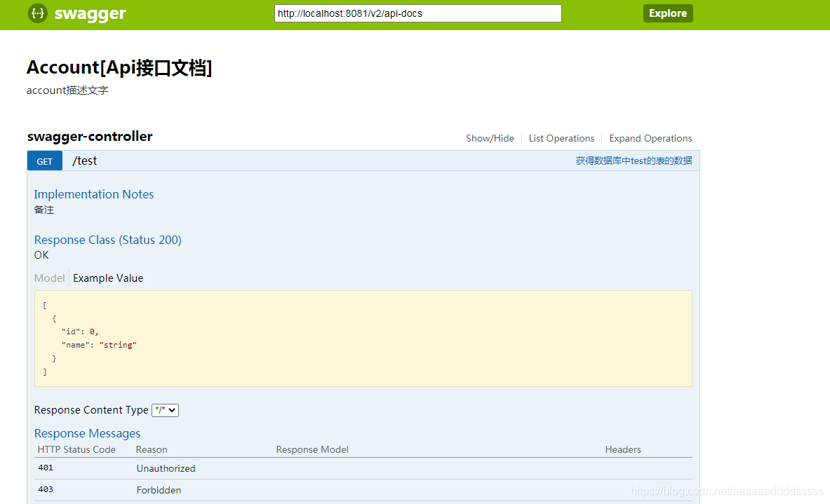830x504 pixels.
Task: Click the Unauthorized reason cell
Action: click(166, 468)
